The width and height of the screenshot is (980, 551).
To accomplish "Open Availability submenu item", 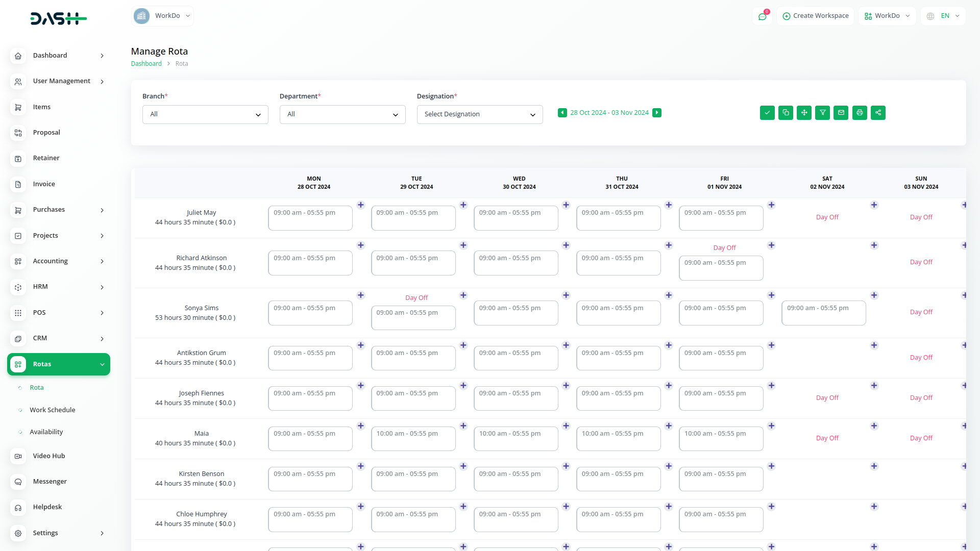I will pos(46,432).
